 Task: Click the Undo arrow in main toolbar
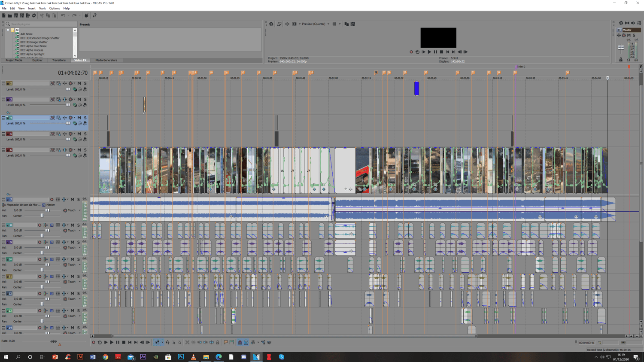click(63, 15)
